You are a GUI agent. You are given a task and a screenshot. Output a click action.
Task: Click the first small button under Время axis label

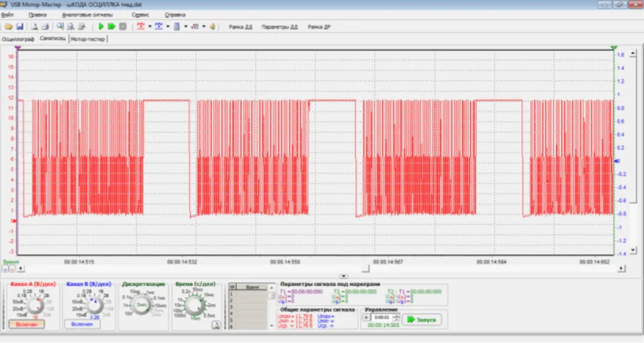point(5,269)
